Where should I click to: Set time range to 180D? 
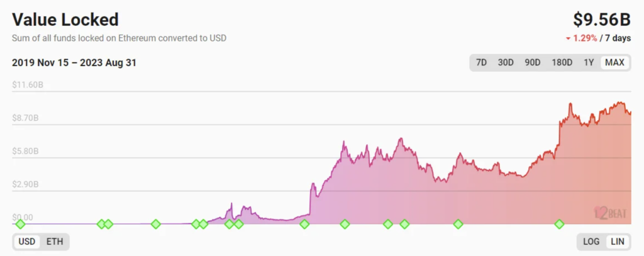(x=562, y=62)
